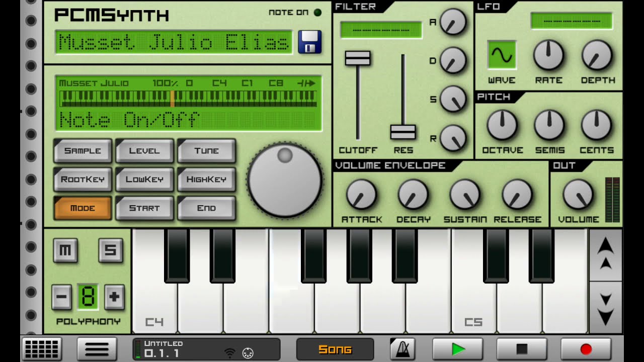The image size is (644, 362).
Task: Click the sample key range mini keyboard
Action: pos(188,98)
